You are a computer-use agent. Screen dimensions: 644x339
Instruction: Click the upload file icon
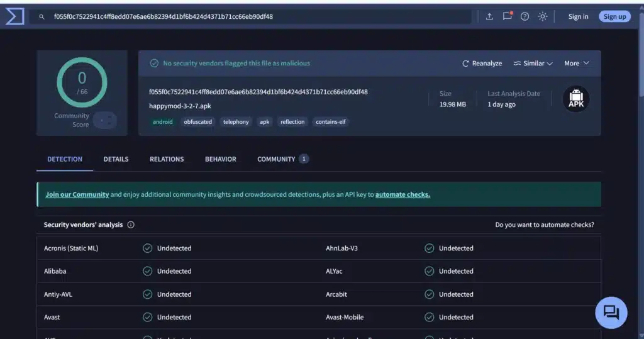489,16
